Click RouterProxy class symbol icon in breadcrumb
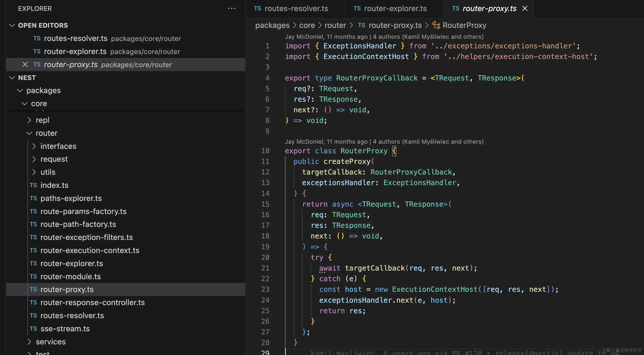 (x=436, y=25)
